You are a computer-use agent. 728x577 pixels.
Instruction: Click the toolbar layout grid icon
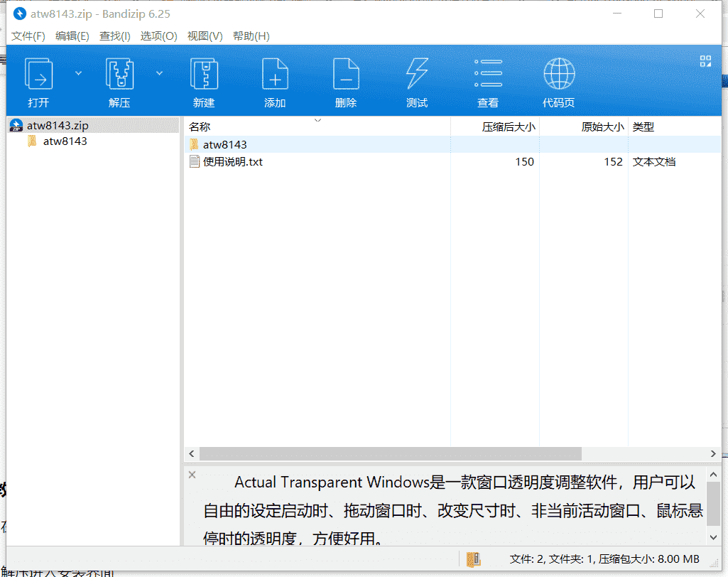705,61
